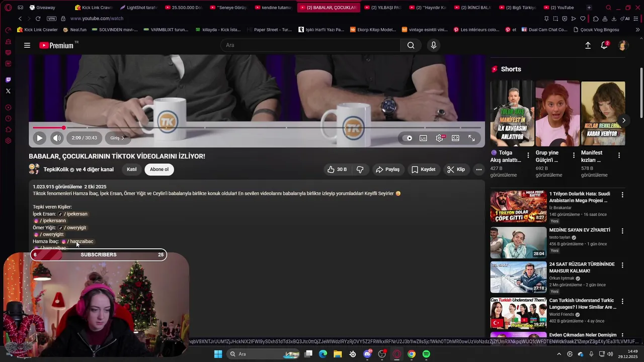The width and height of the screenshot is (644, 362).
Task: Open more actions menu beside Klip
Action: (479, 169)
